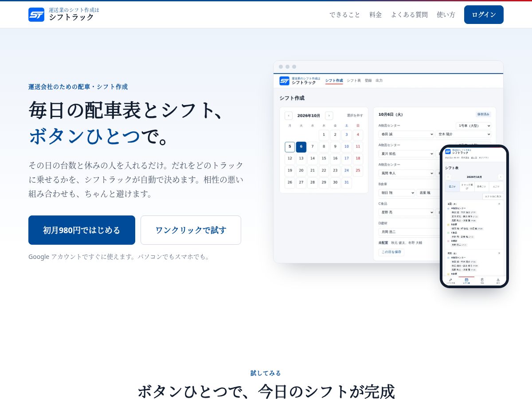Click この日を保存 button in preview
Image resolution: width=532 pixels, height=399 pixels.
[x=391, y=252]
